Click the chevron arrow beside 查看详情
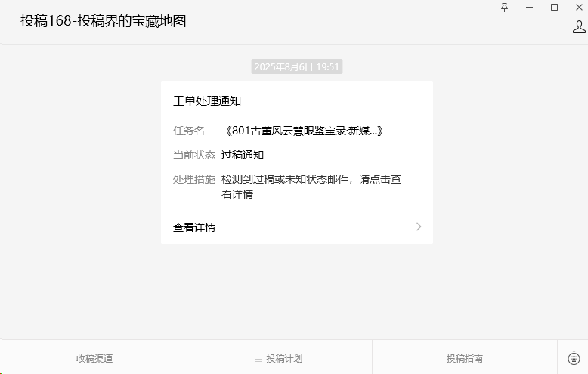The image size is (588, 374). click(419, 227)
